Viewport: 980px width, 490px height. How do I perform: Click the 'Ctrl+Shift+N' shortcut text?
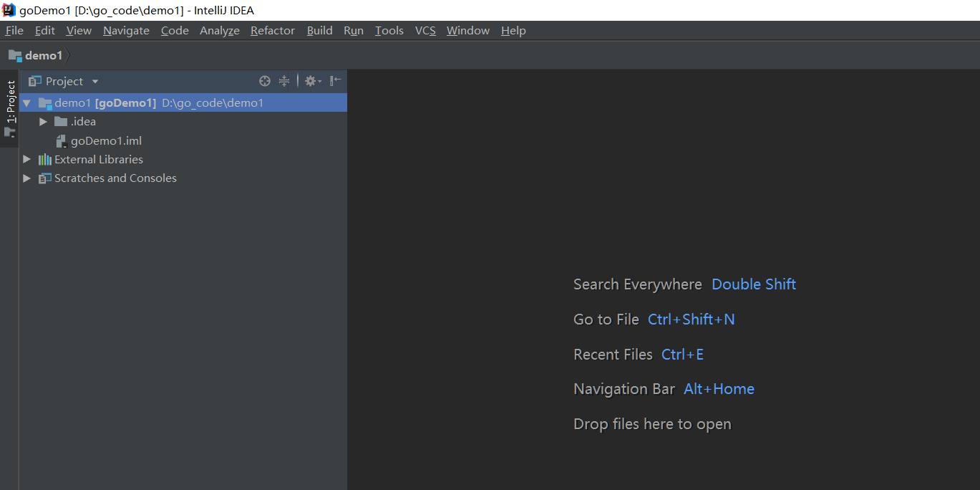(692, 320)
